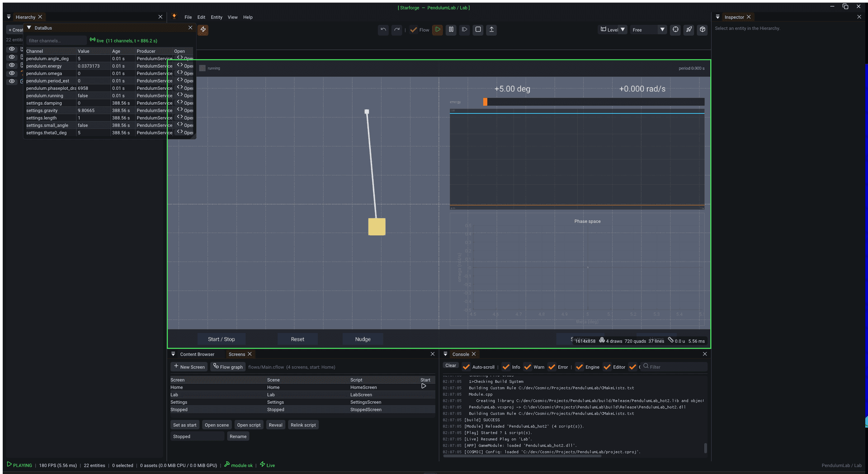Toggle the Warn log filter

point(528,367)
